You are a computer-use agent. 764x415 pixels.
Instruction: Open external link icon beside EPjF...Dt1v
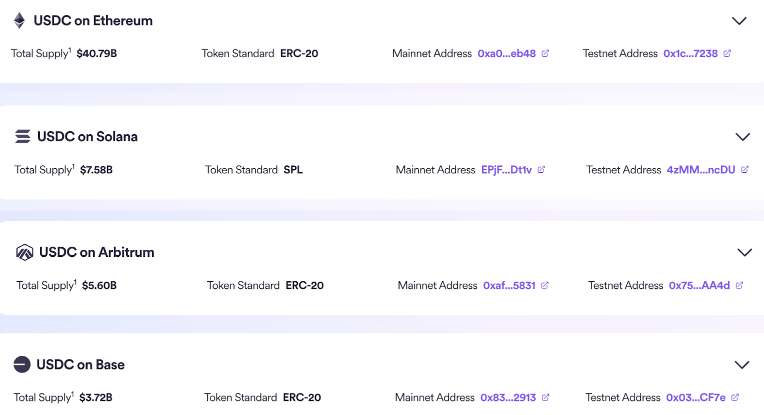(541, 170)
